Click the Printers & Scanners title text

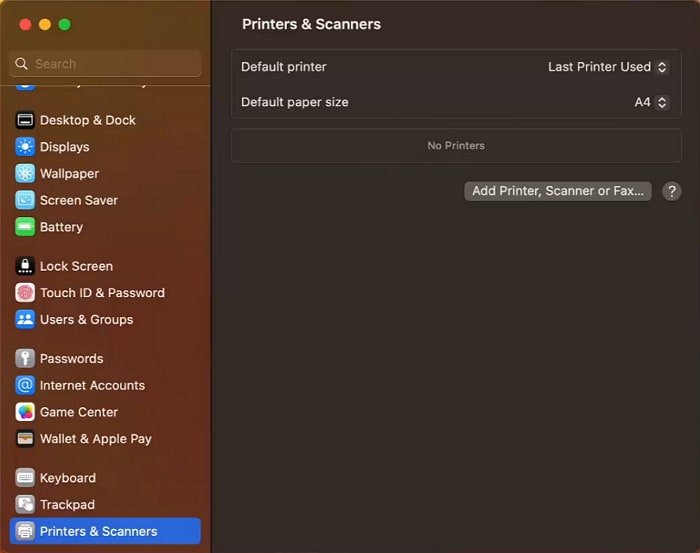(x=311, y=24)
